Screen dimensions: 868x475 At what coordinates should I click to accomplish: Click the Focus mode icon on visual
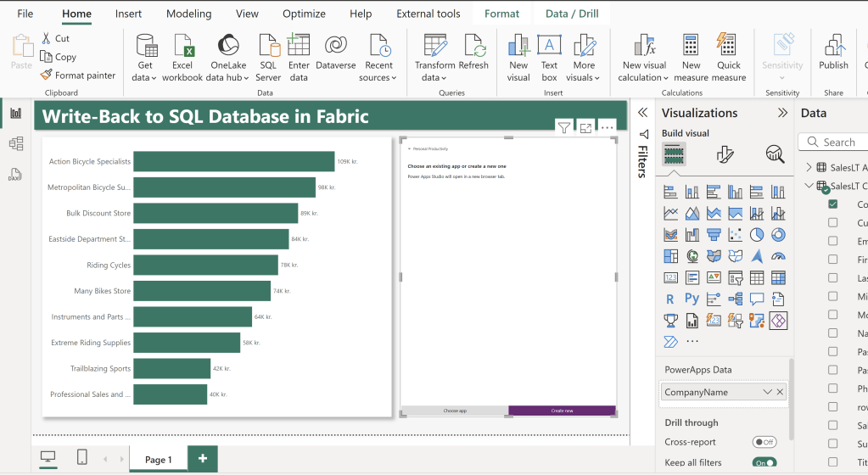585,127
